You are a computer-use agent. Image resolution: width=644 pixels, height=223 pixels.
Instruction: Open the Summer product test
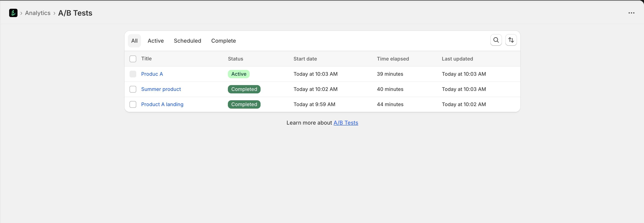point(161,89)
